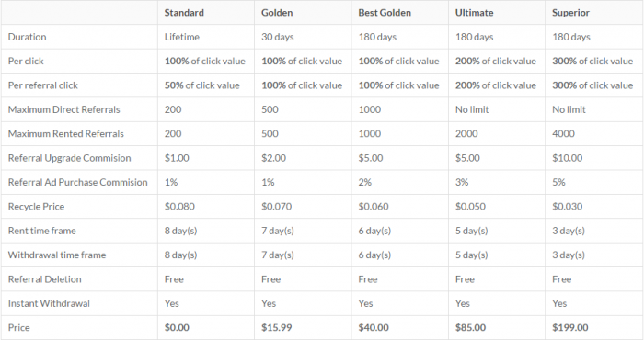Screen dimensions: 644x340
Task: Click the $40.00 Best Golden price
Action: 374,328
